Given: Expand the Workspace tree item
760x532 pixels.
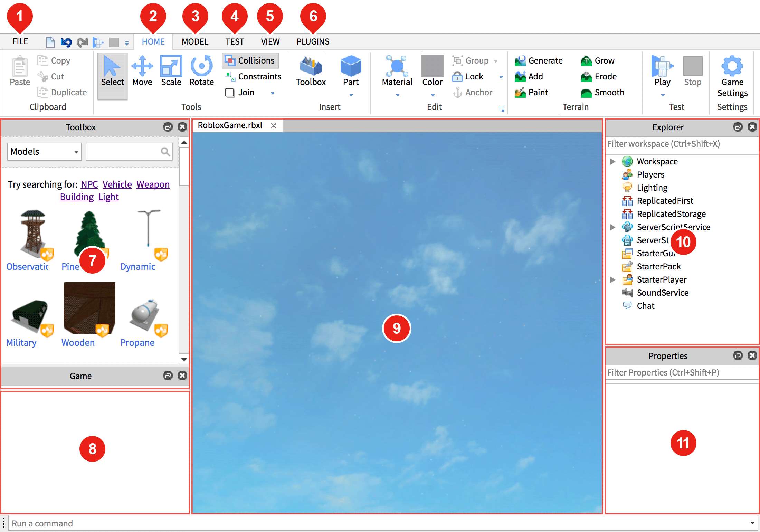Looking at the screenshot, I should [x=615, y=161].
